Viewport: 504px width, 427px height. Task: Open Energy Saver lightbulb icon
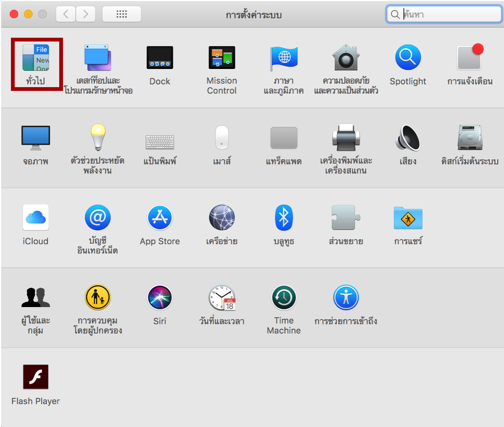click(98, 137)
